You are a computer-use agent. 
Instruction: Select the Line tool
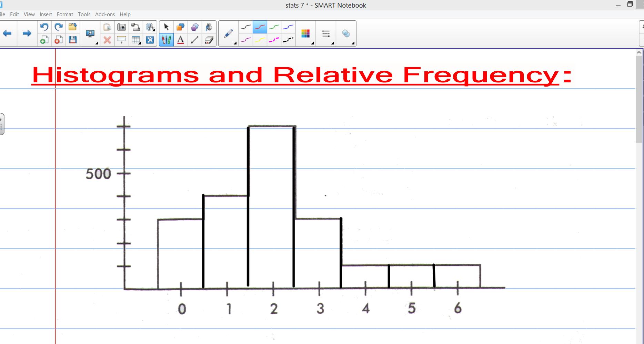tap(194, 40)
